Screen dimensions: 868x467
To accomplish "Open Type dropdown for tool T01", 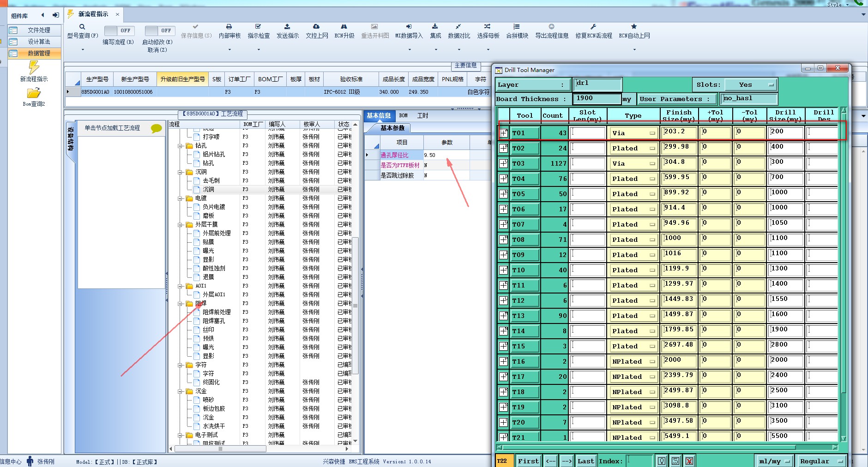I will click(633, 133).
